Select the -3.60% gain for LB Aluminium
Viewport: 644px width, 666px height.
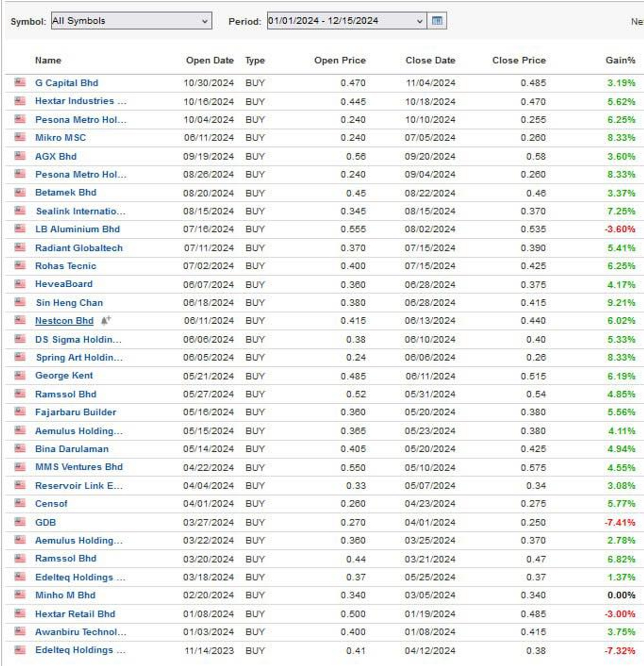pyautogui.click(x=620, y=229)
